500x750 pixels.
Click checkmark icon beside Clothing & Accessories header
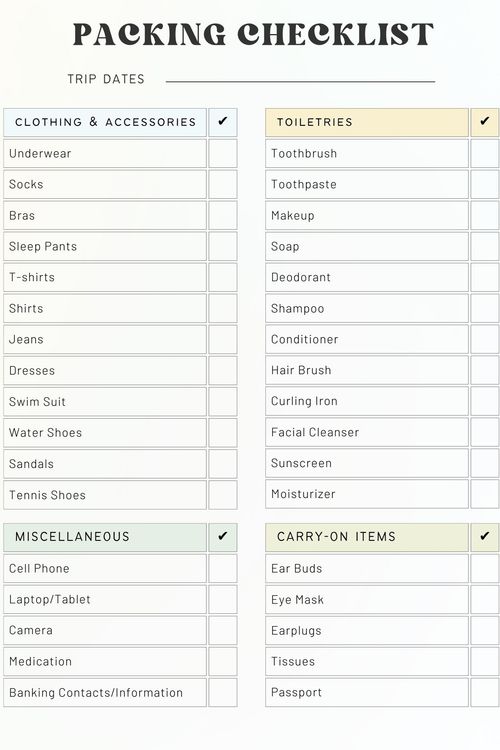pyautogui.click(x=222, y=121)
